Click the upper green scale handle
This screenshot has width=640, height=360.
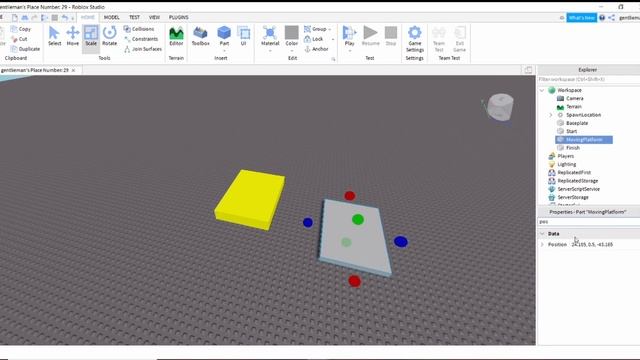(358, 220)
